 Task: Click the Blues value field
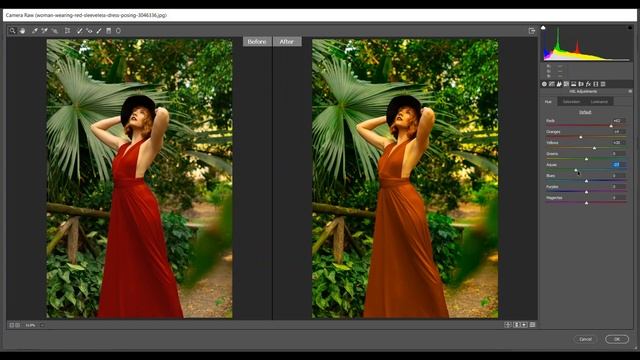coord(618,176)
